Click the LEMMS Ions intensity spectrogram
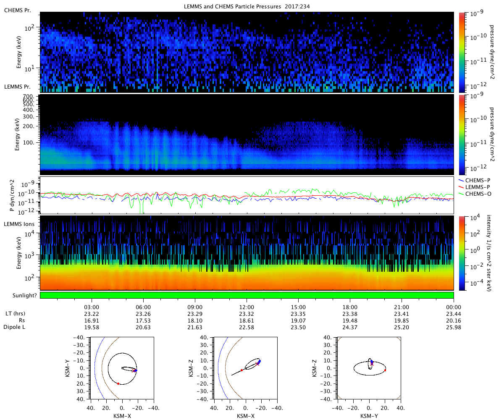The height and width of the screenshot is (420, 504). 247,253
